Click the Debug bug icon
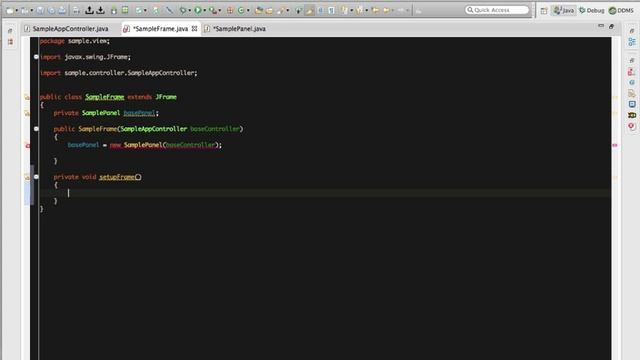The image size is (640, 360). [183, 11]
